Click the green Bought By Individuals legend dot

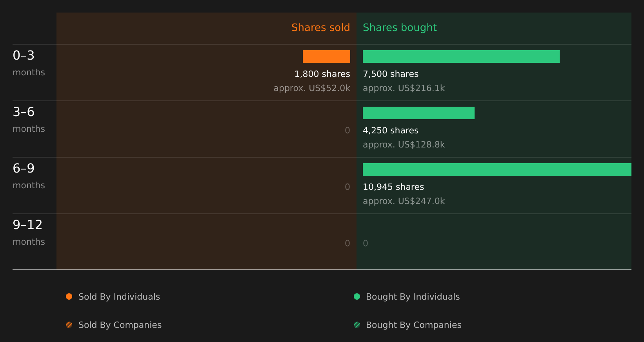click(x=357, y=297)
